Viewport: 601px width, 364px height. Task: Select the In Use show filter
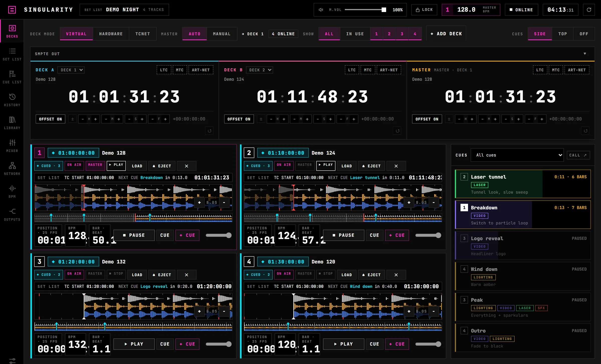click(355, 34)
